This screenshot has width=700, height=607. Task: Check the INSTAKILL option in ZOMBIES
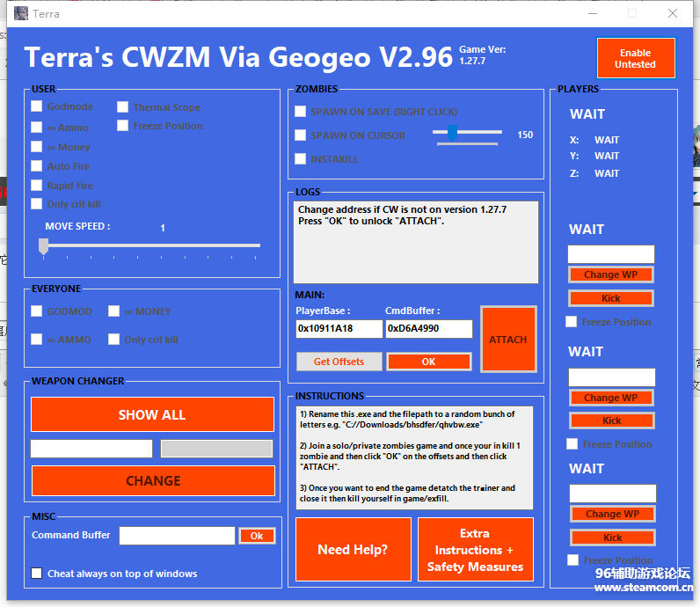coord(301,159)
